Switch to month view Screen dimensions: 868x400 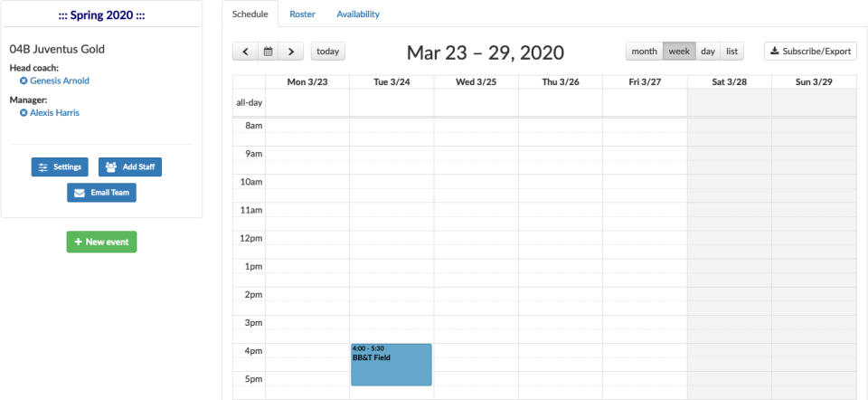pos(644,52)
